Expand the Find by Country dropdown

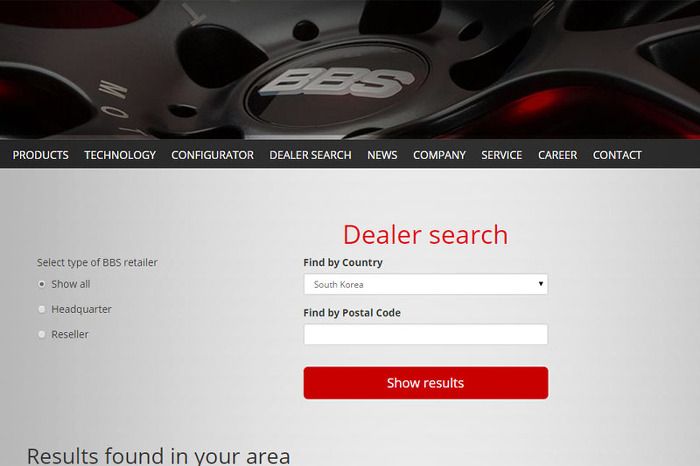tap(425, 284)
